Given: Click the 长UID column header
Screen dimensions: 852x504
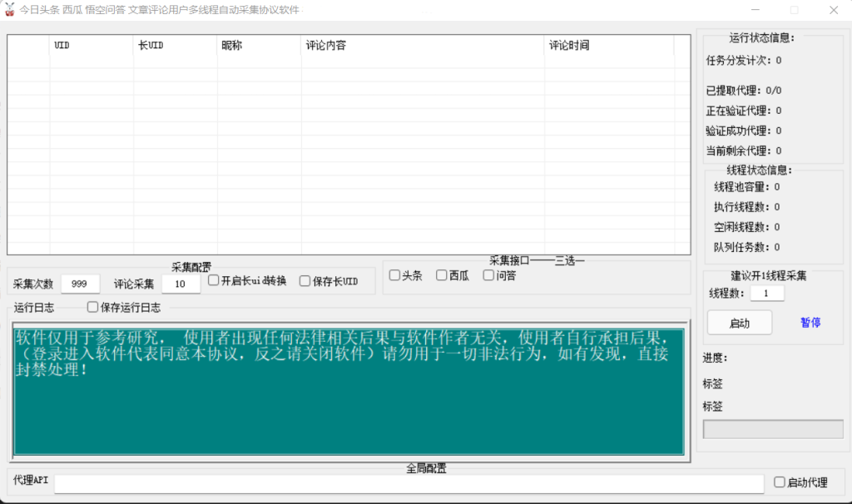Looking at the screenshot, I should tap(176, 46).
